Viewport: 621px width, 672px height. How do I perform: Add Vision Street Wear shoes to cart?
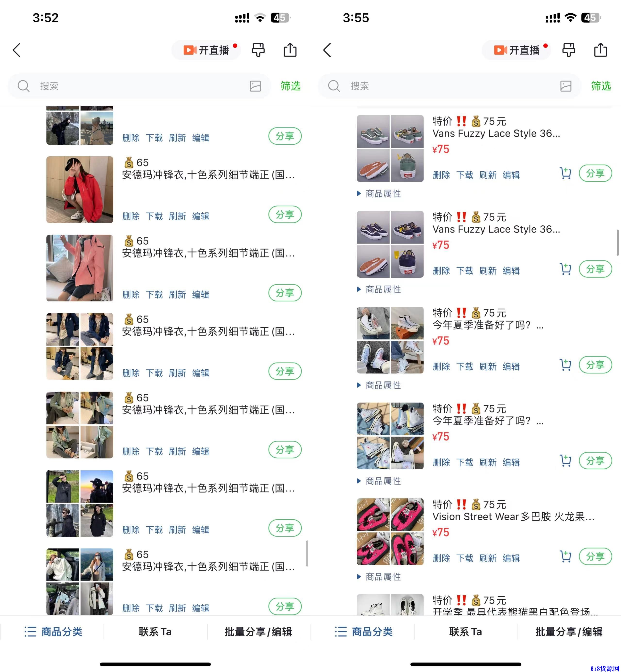click(565, 556)
